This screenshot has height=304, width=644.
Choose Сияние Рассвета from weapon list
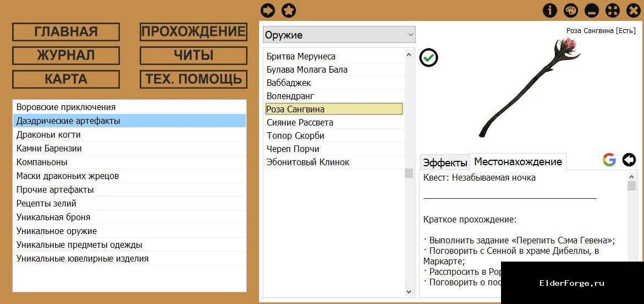(334, 123)
